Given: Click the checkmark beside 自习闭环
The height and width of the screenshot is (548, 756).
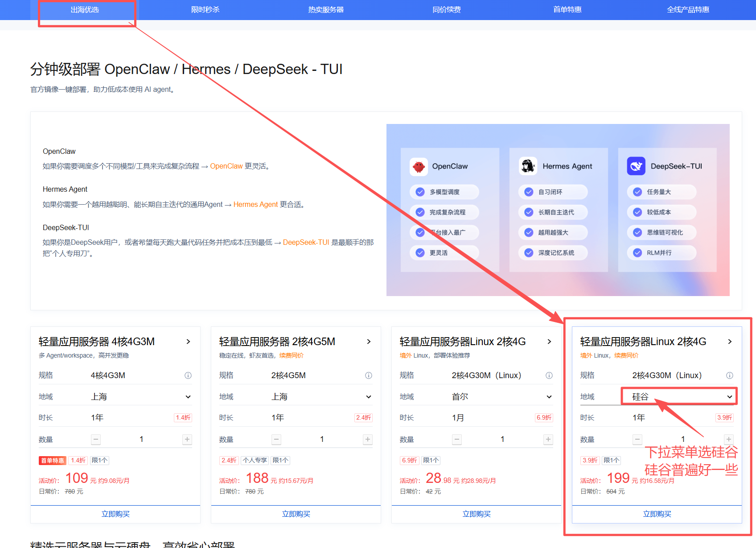Looking at the screenshot, I should tap(529, 192).
